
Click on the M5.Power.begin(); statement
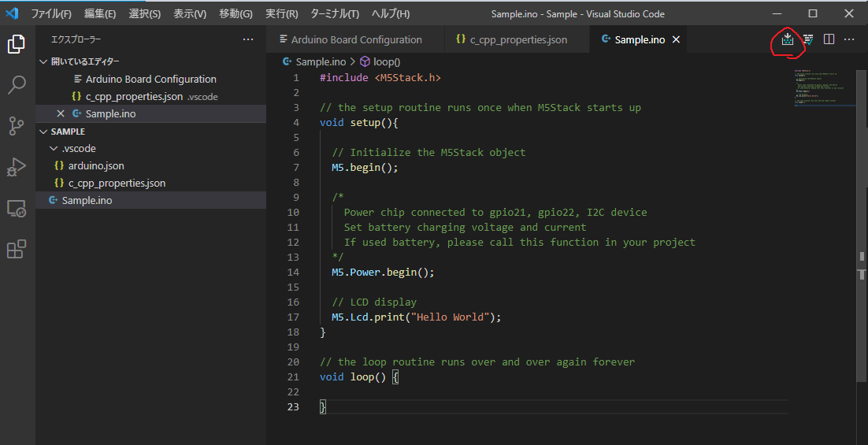(x=383, y=272)
